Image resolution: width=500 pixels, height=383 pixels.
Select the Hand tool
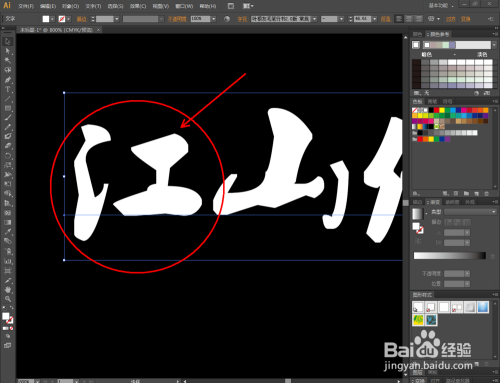tap(8, 290)
